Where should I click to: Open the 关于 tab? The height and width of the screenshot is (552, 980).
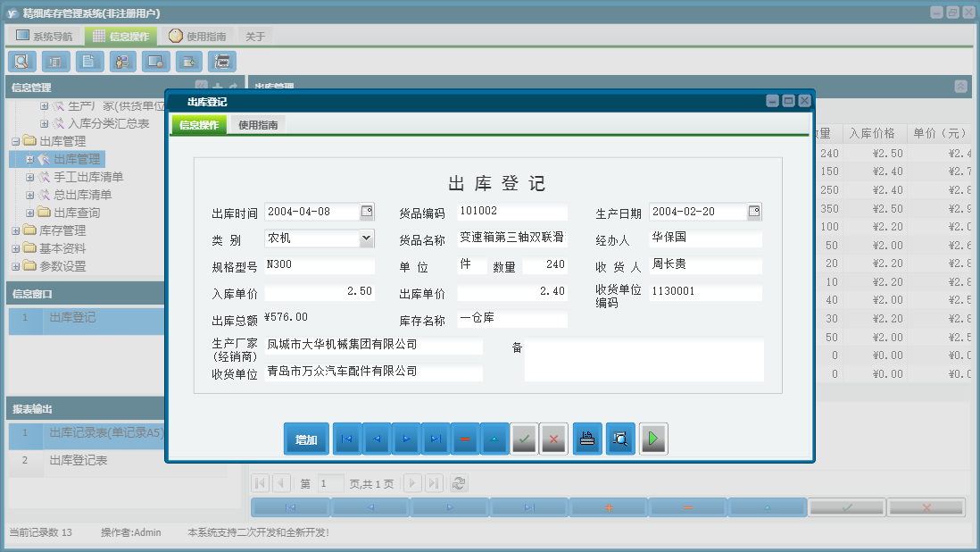click(x=255, y=37)
